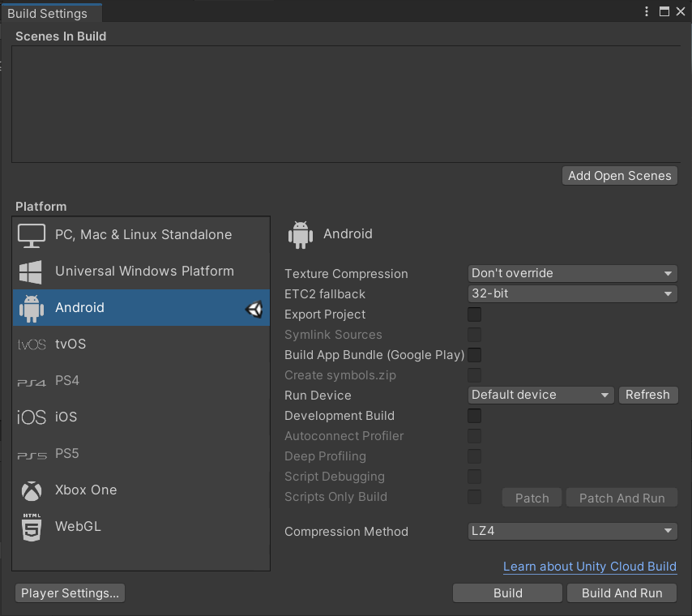
Task: Maximize the Build Settings window
Action: [664, 11]
